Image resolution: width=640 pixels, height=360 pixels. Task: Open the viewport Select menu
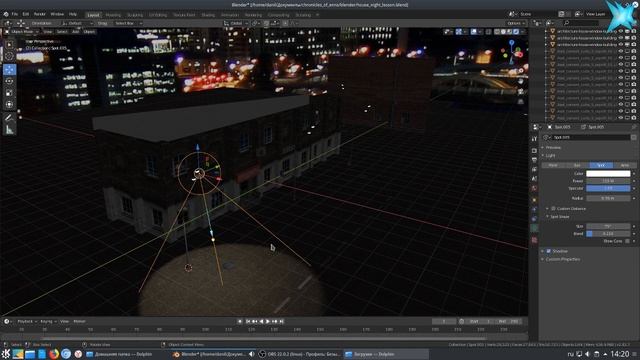(x=62, y=31)
